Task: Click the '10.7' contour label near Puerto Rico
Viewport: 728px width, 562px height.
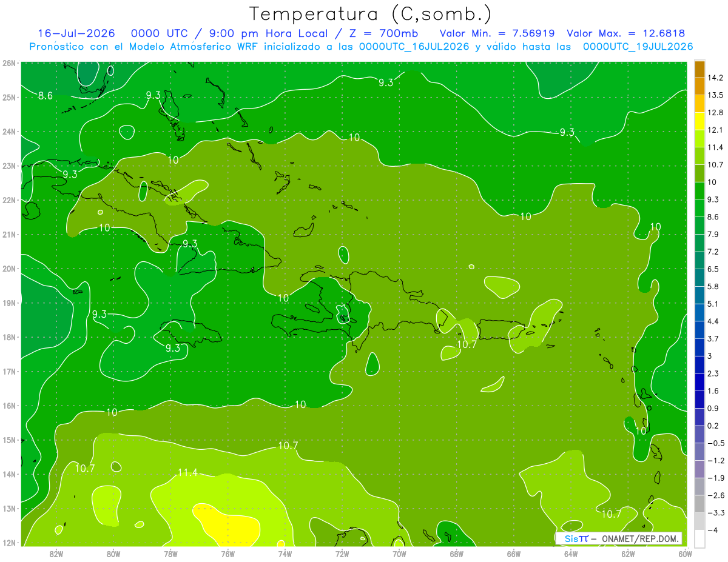Action: [x=467, y=344]
